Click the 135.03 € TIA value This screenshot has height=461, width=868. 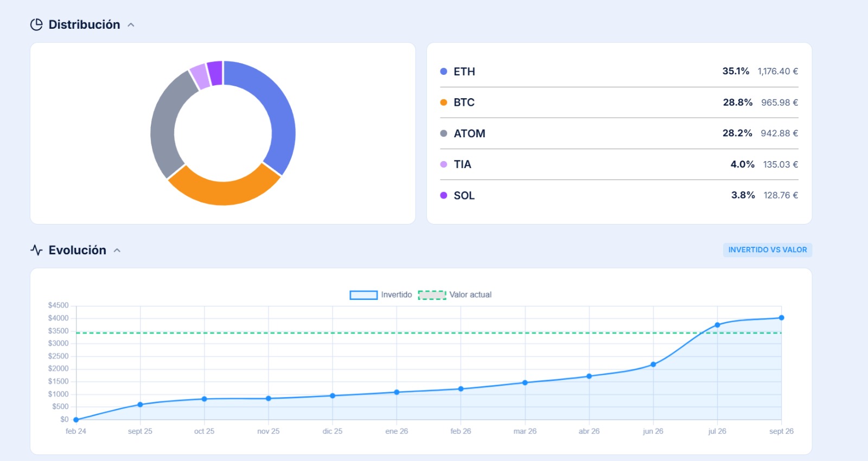click(781, 164)
